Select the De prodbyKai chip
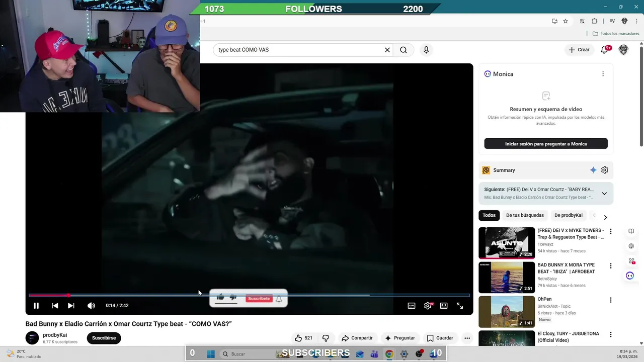Image resolution: width=644 pixels, height=362 pixels. 569,215
